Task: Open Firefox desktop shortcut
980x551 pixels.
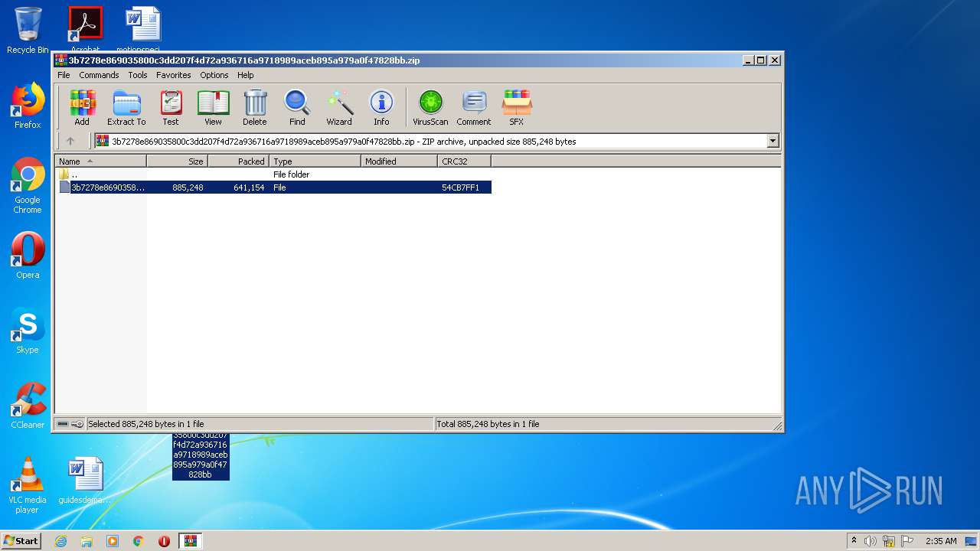Action: click(28, 106)
